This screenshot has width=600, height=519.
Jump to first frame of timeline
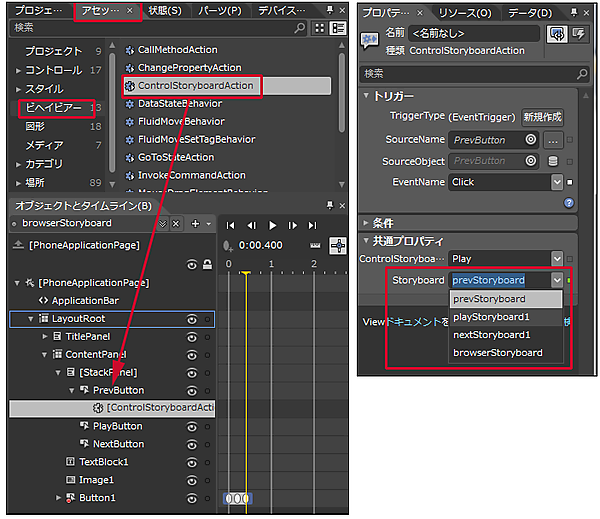231,225
